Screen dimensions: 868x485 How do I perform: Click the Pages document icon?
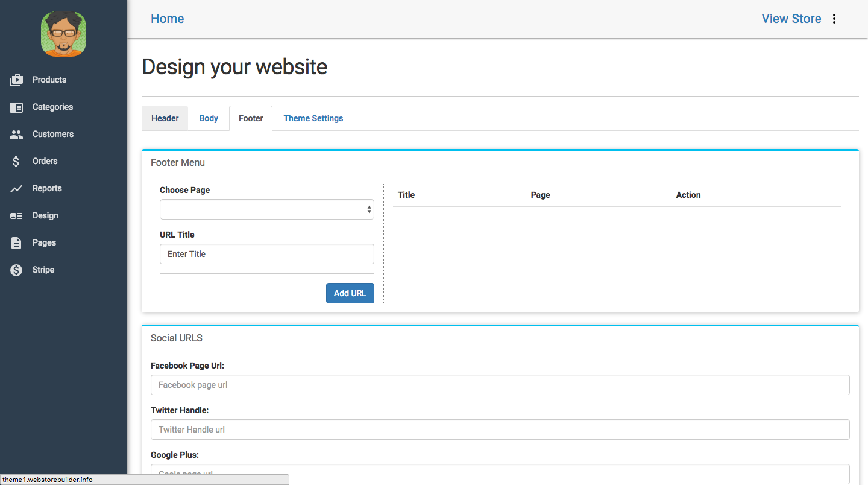pyautogui.click(x=16, y=243)
